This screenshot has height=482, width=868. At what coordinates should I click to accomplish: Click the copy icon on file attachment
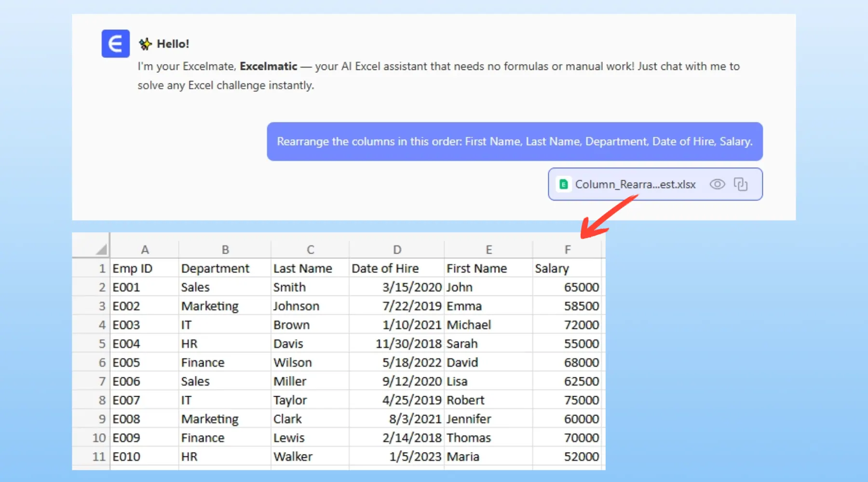point(740,184)
